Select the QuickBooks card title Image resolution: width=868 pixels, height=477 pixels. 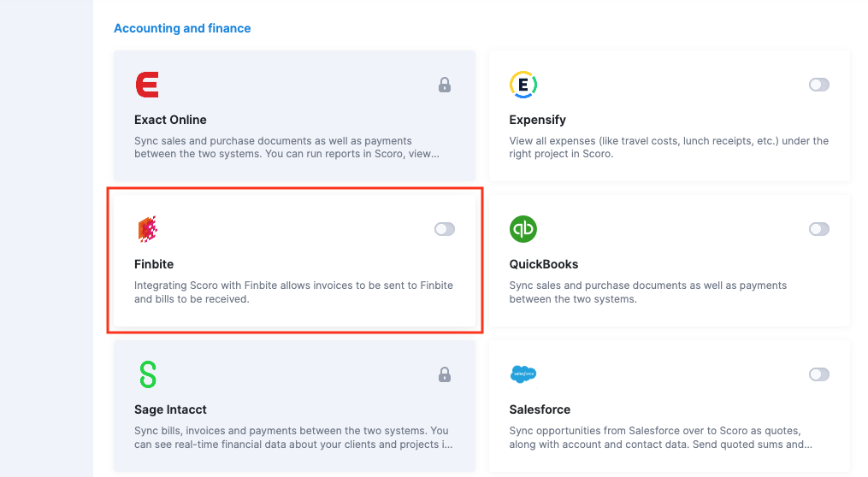544,264
